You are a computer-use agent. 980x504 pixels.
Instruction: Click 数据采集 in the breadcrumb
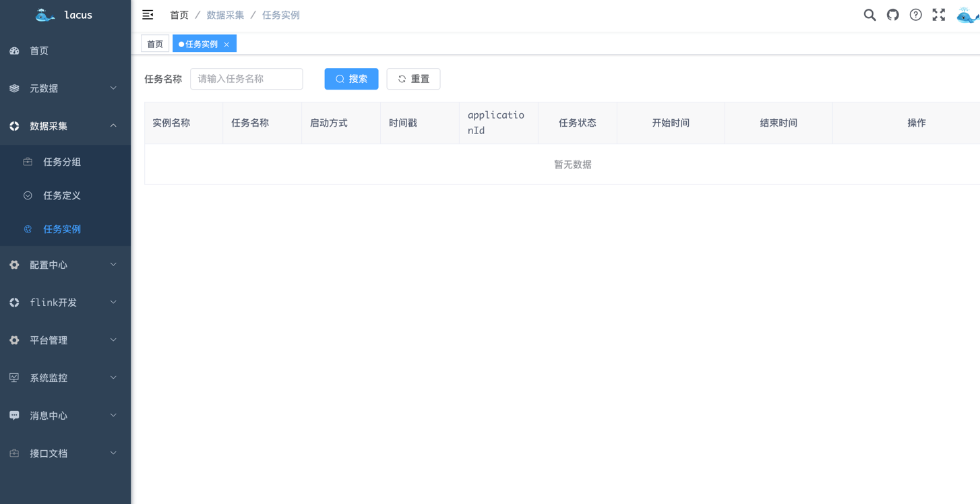point(225,15)
